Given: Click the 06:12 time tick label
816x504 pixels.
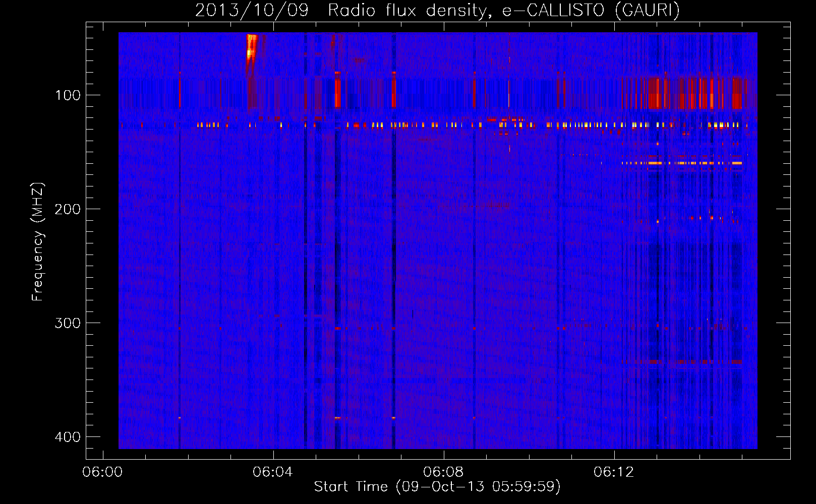Looking at the screenshot, I should (614, 472).
